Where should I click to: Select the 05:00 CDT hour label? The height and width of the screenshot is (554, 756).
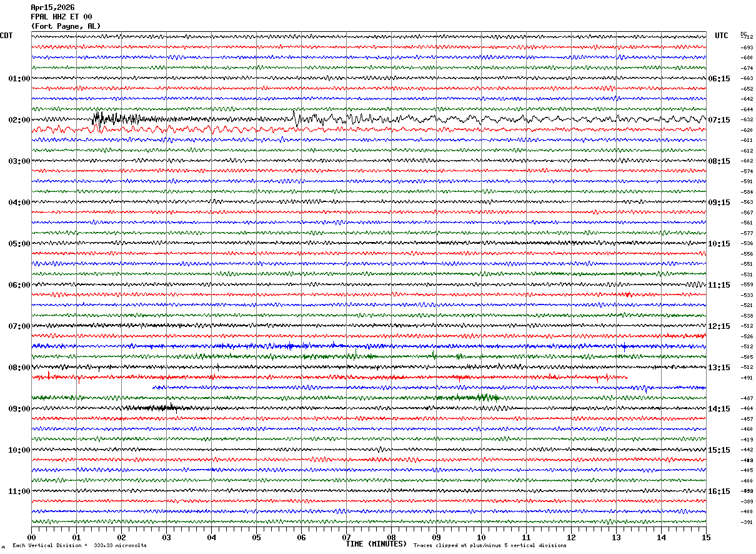pyautogui.click(x=19, y=244)
